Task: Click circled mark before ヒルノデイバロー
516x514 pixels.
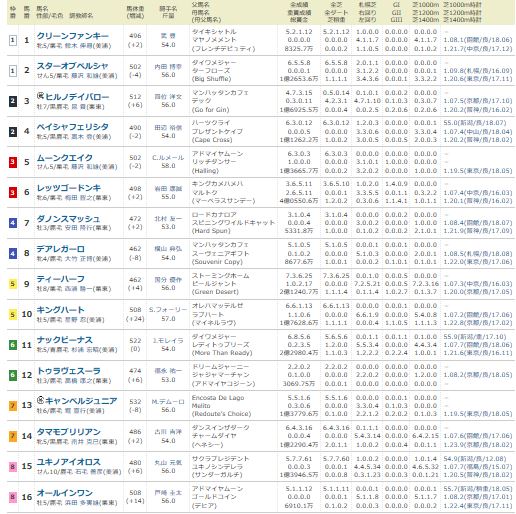Action: tap(40, 96)
